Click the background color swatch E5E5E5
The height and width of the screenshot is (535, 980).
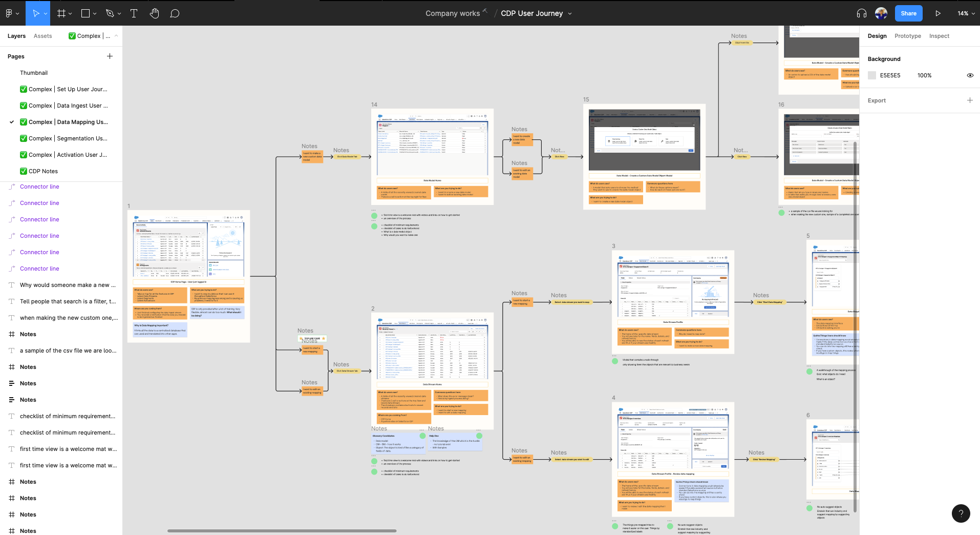click(x=872, y=75)
